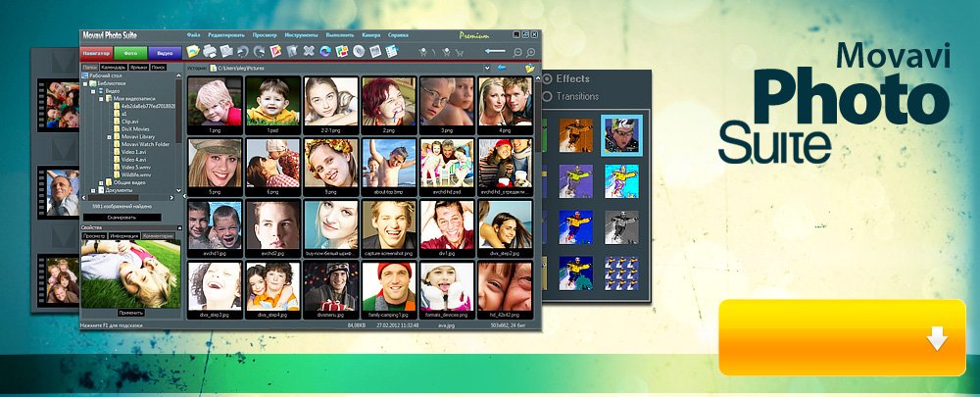Screen dimensions: 980x397
Task: Switch to the Ярлыки tab
Action: tap(139, 68)
